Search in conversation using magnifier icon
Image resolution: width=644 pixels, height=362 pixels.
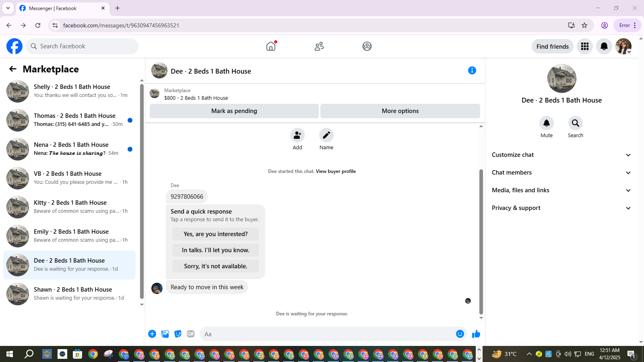(x=576, y=123)
